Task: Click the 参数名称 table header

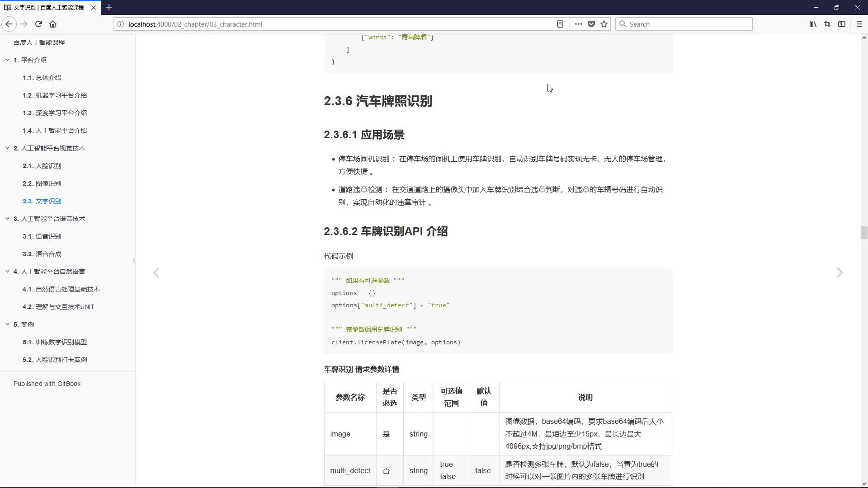Action: (x=350, y=397)
